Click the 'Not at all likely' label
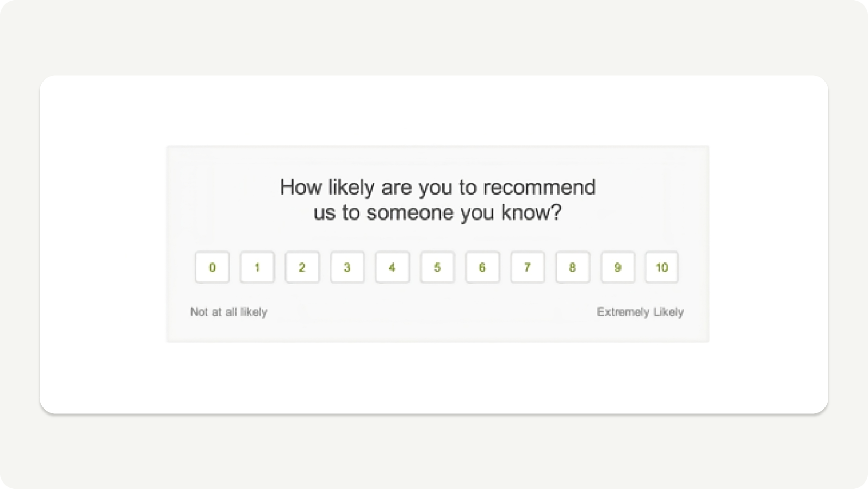 point(228,312)
